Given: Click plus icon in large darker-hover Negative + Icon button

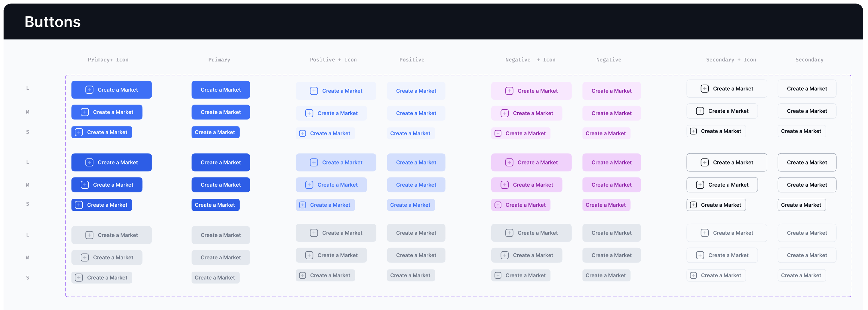Looking at the screenshot, I should (509, 163).
